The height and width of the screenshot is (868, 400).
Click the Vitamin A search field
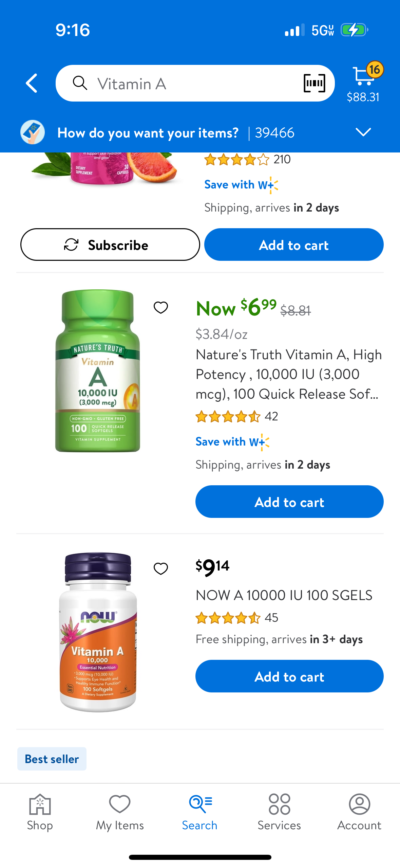190,84
